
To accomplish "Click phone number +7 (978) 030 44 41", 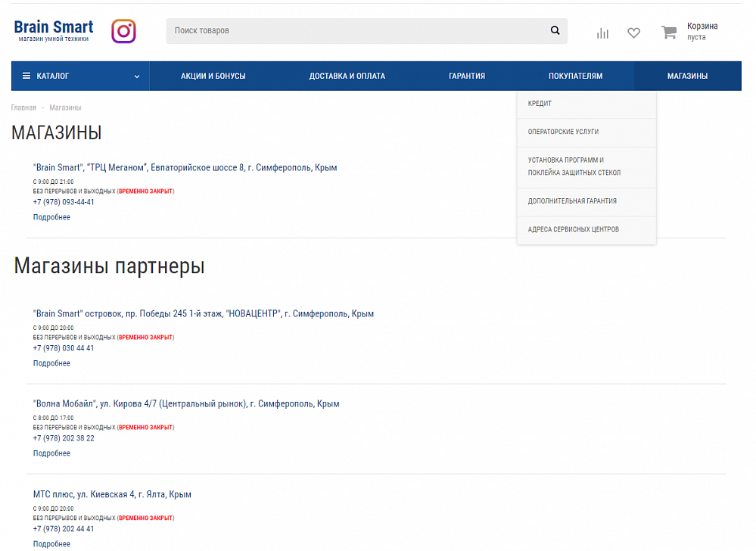I will [x=64, y=348].
